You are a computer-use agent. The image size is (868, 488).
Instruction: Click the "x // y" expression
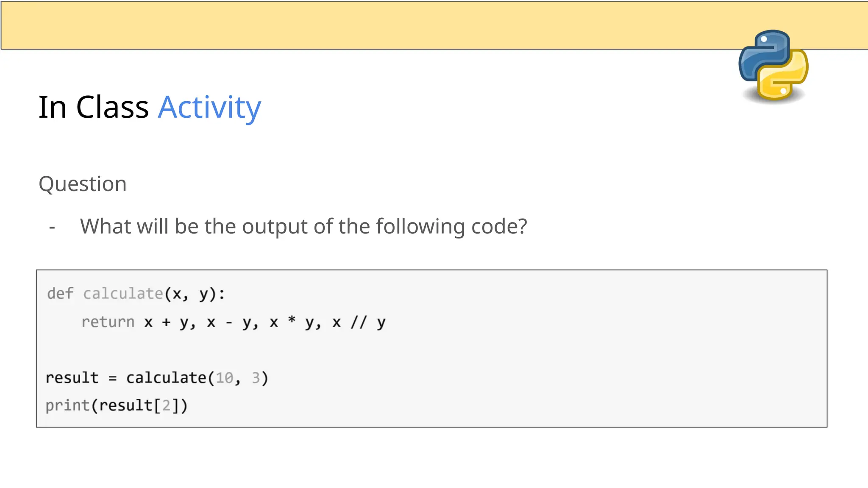click(359, 322)
